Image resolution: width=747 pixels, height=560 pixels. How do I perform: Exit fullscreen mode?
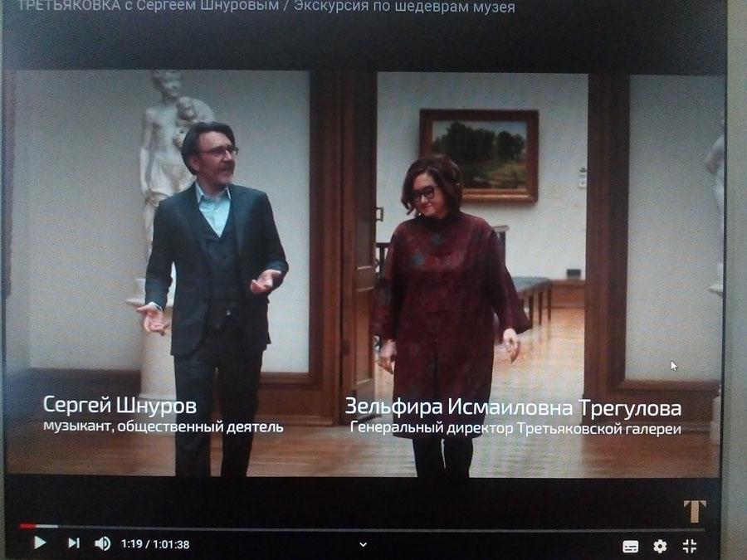(690, 546)
